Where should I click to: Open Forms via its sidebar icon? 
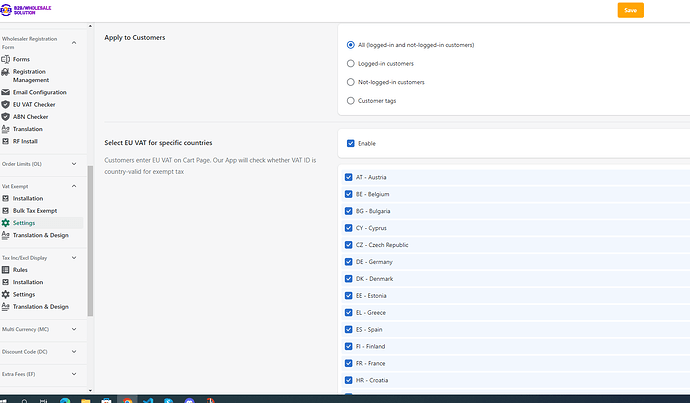(x=5, y=59)
